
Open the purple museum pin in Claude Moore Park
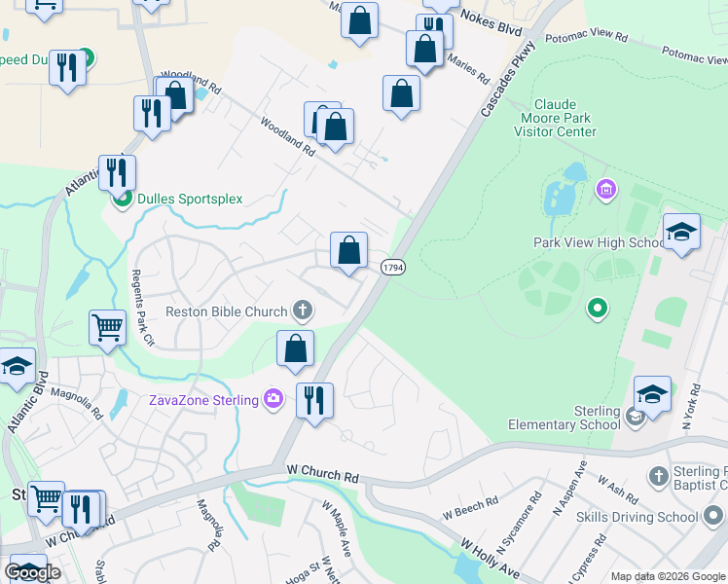606,191
